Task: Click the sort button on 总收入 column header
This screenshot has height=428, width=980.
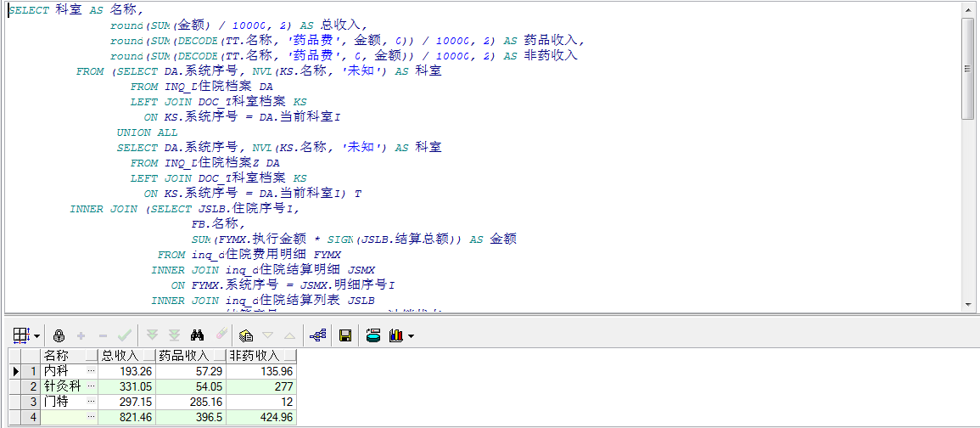Action: pyautogui.click(x=148, y=357)
